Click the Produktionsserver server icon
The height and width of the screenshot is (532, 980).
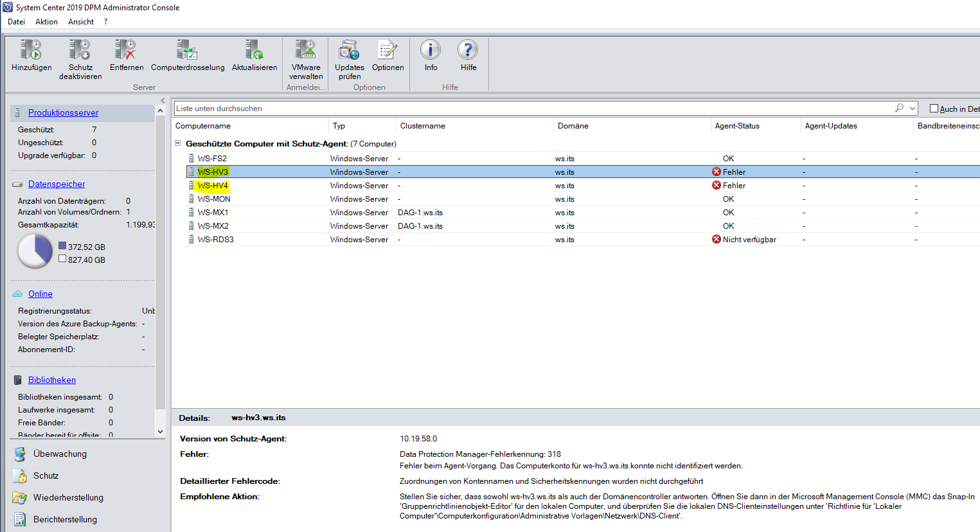(18, 112)
